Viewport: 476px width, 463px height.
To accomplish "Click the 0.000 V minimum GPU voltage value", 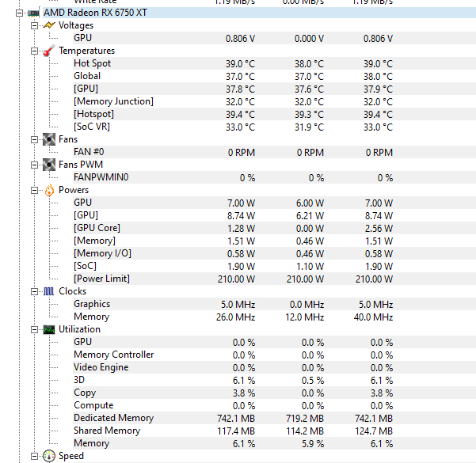I will [310, 39].
